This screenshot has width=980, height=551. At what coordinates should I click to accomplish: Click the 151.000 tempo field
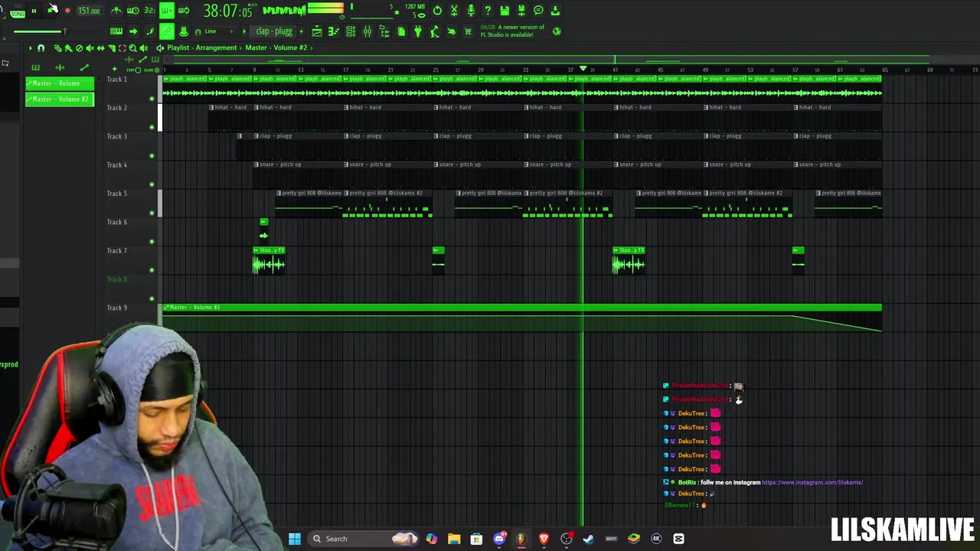tap(89, 11)
